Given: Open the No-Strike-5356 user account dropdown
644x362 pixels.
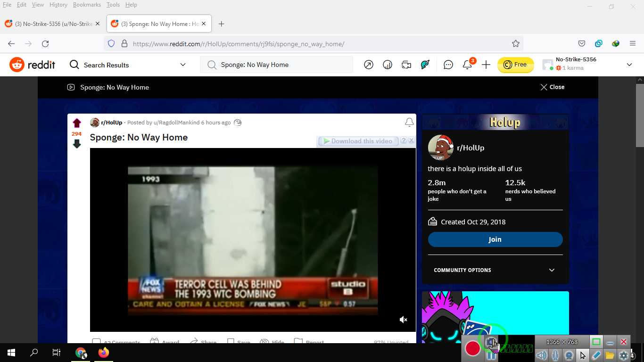Looking at the screenshot, I should pos(587,65).
